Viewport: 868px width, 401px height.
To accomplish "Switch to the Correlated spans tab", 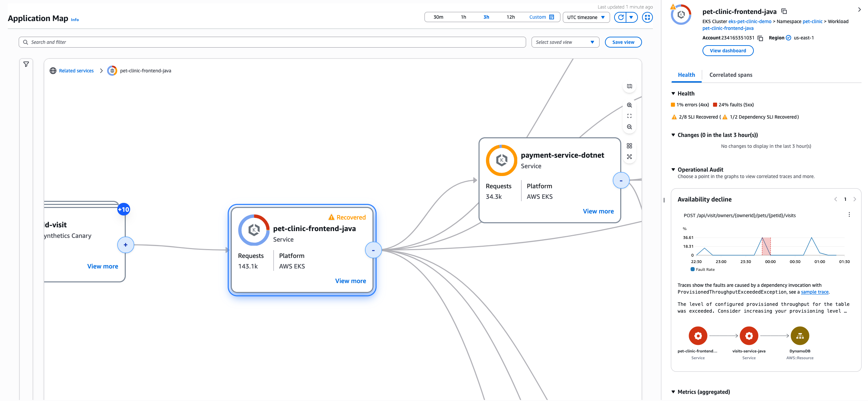I will 730,75.
